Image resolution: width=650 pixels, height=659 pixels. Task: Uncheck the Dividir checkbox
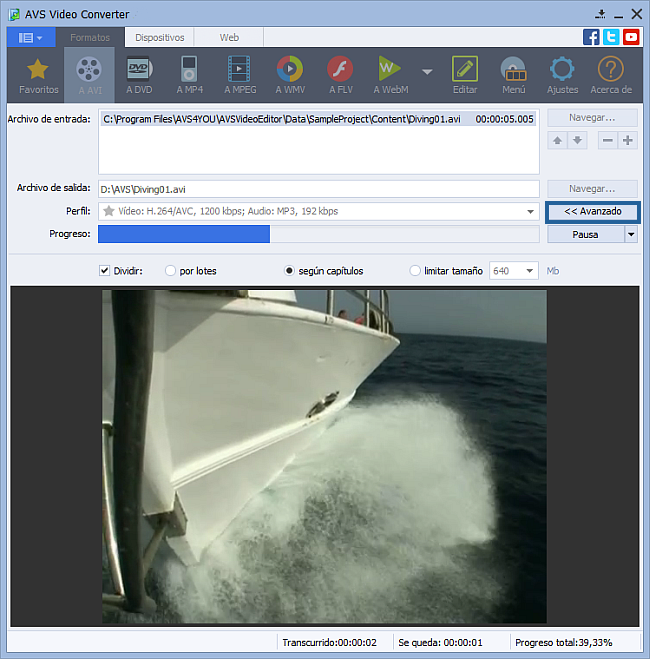105,270
